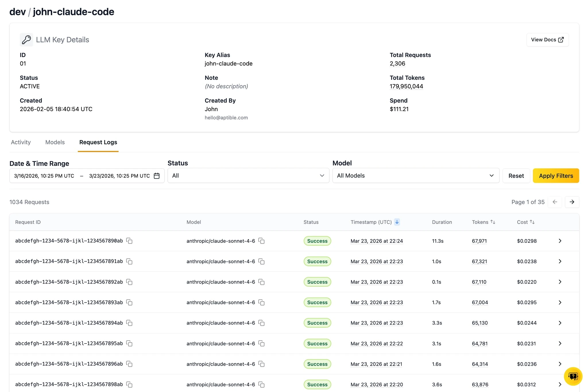
Task: Click the Apply Filters button
Action: [556, 176]
